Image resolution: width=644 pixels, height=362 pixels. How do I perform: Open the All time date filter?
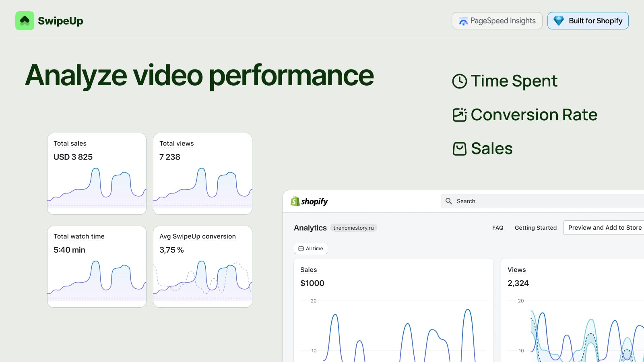(x=311, y=249)
